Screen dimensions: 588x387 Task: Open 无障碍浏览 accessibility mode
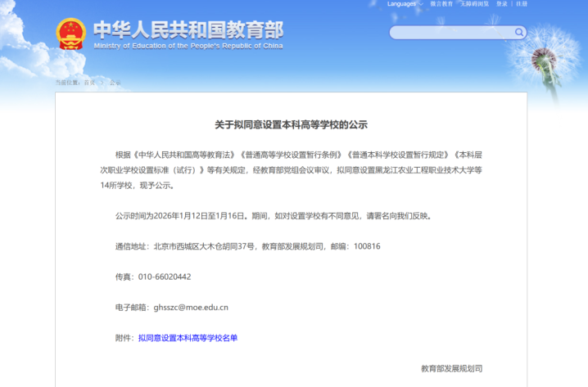(x=474, y=4)
